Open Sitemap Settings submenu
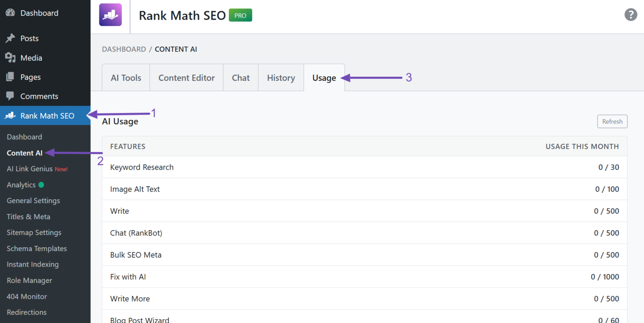The image size is (644, 323). (x=34, y=232)
